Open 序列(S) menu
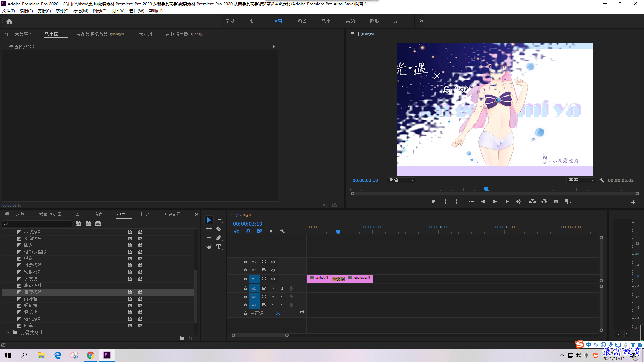Image resolution: width=644 pixels, height=362 pixels. 62,11
